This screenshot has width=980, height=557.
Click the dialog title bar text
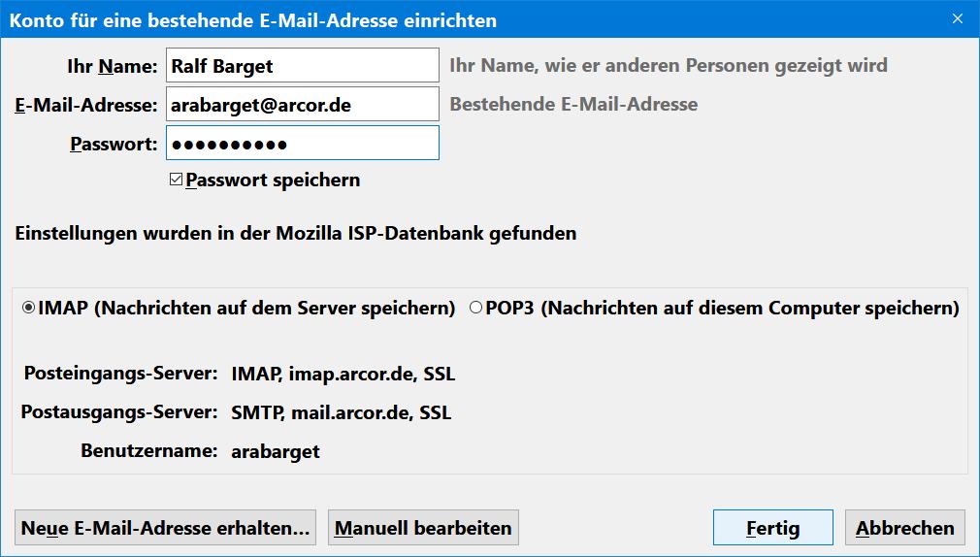pyautogui.click(x=253, y=19)
